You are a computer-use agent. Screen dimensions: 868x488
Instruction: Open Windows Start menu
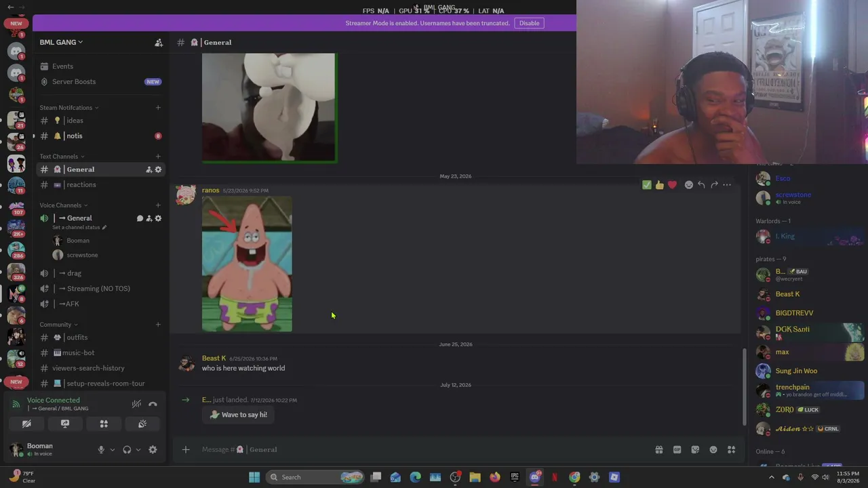(254, 477)
